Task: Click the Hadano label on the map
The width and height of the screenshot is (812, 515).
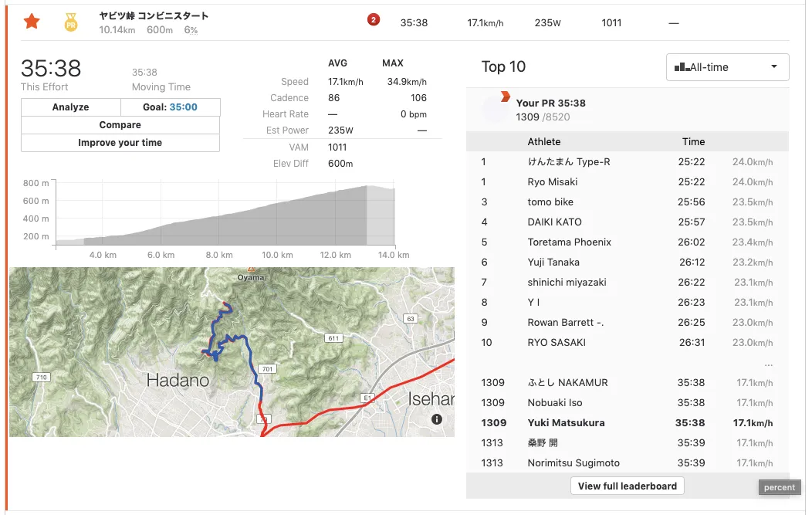Action: pyautogui.click(x=178, y=380)
